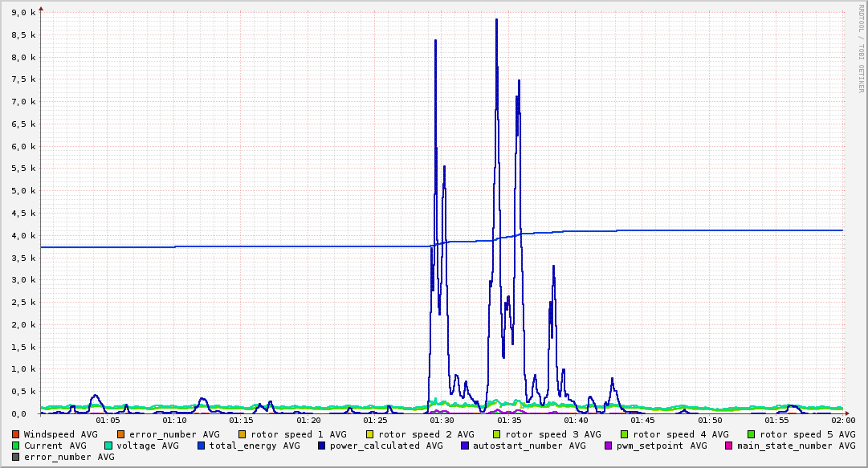
Task: Click the 4,0 k y-axis label
Action: point(22,236)
